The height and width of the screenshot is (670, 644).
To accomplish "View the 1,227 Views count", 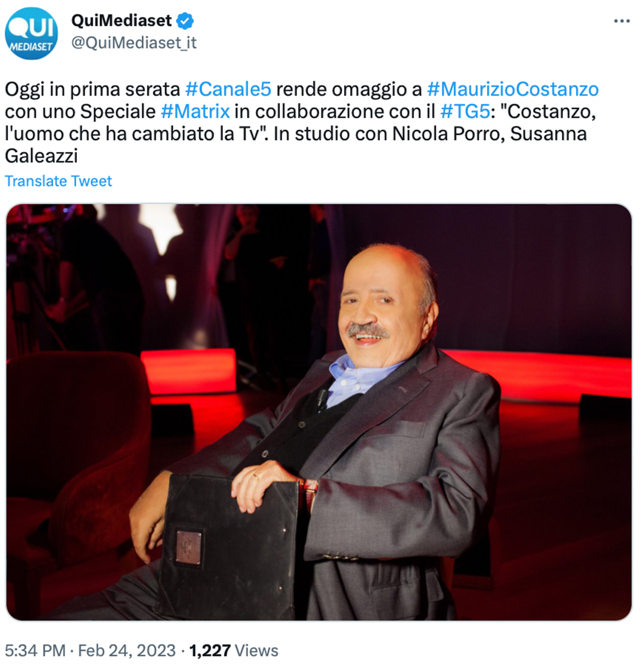I will pyautogui.click(x=234, y=651).
